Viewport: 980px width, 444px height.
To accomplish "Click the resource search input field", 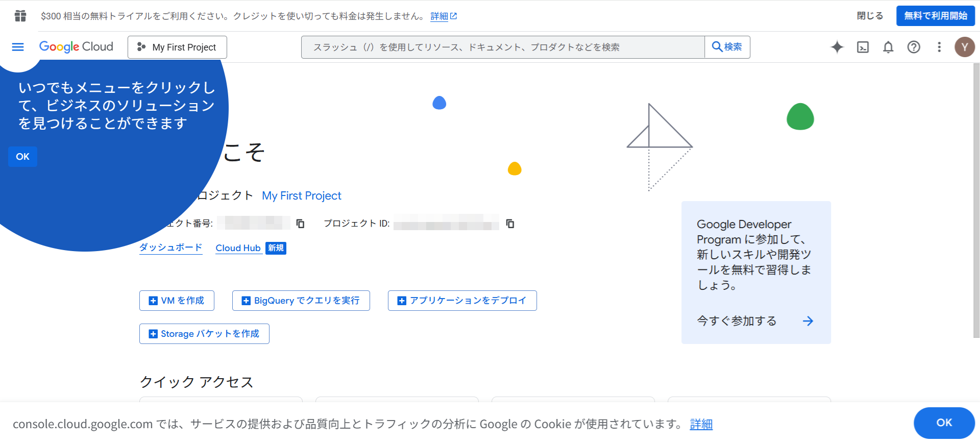I will pos(503,47).
